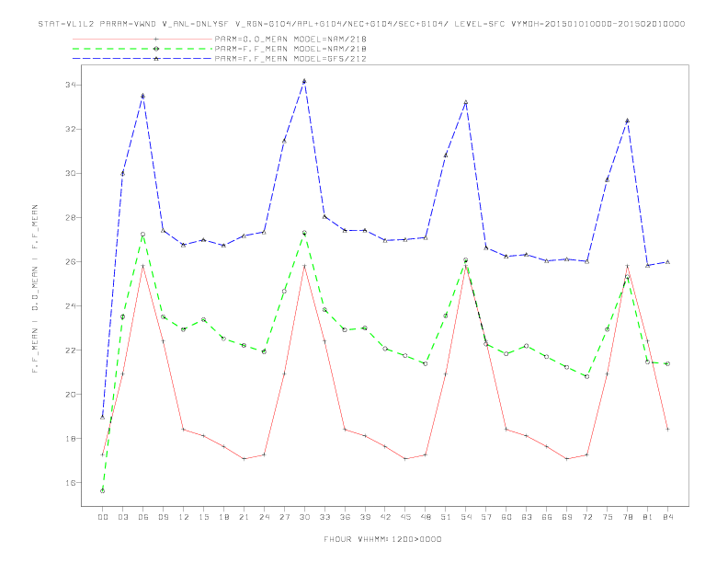Click x-axis forecast hour label 42
The width and height of the screenshot is (728, 563).
point(385,517)
